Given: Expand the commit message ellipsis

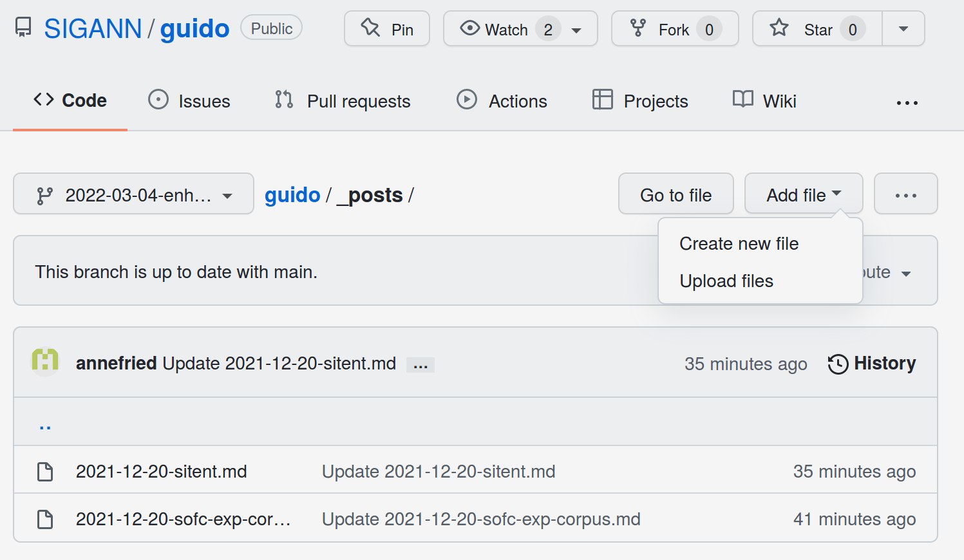Looking at the screenshot, I should pos(421,365).
